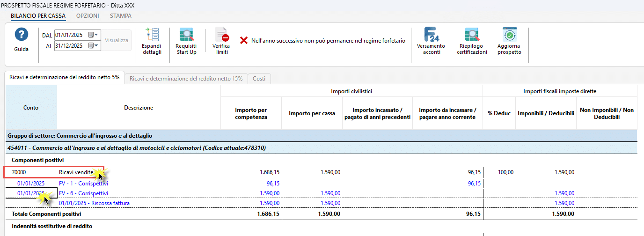Image resolution: width=644 pixels, height=236 pixels.
Task: Click Indennità sostitutive di reddito label
Action: tap(52, 226)
